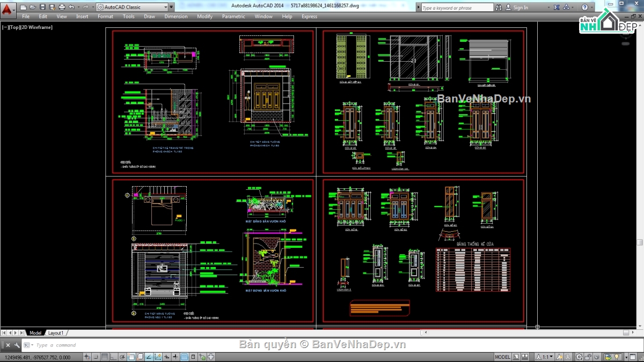Switch to the Layout1 tab
Viewport: 644px width, 362px height.
click(55, 333)
